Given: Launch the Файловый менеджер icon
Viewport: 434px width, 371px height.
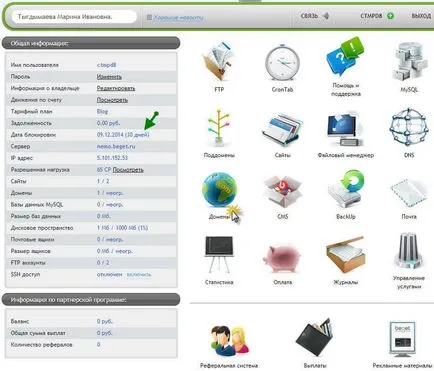Looking at the screenshot, I should (345, 130).
